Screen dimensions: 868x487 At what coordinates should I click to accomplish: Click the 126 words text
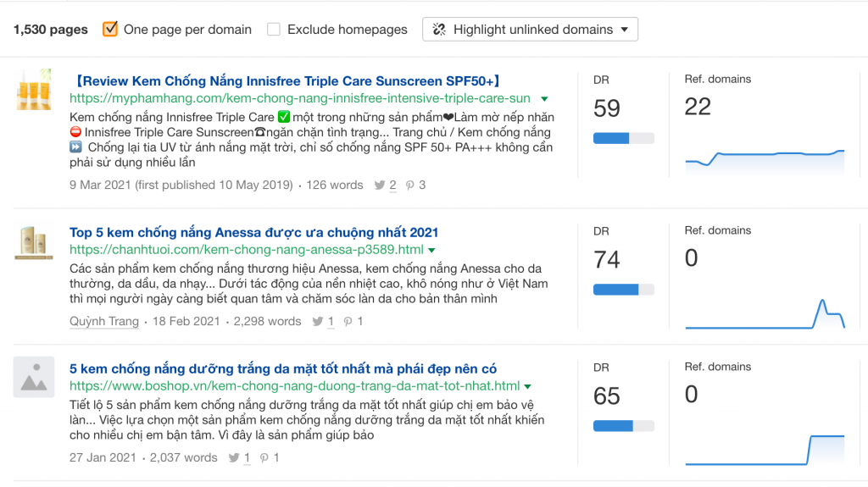pos(334,185)
